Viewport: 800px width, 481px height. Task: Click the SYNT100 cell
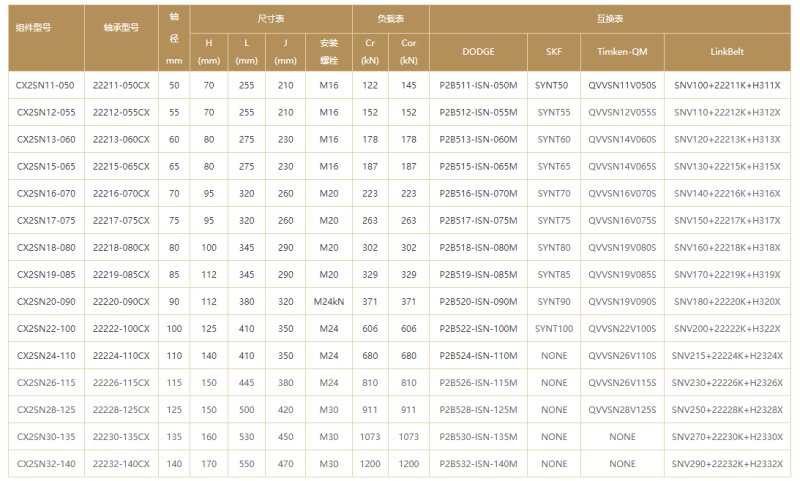(x=554, y=328)
